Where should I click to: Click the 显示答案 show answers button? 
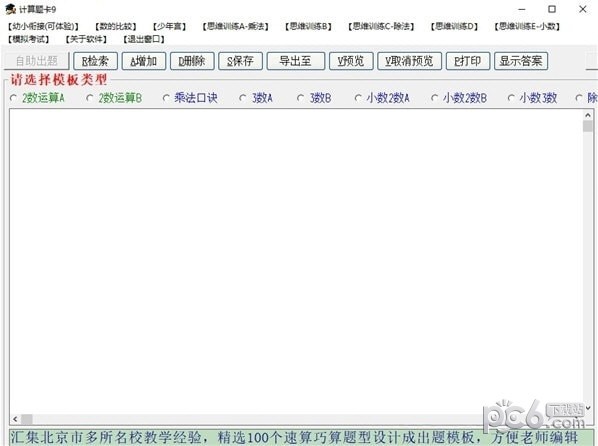521,61
